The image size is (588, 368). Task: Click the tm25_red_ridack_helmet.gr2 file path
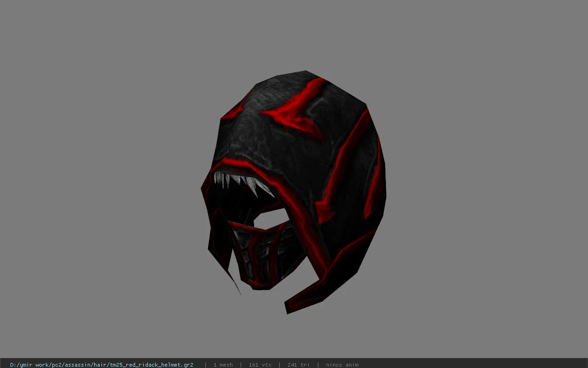click(x=102, y=365)
